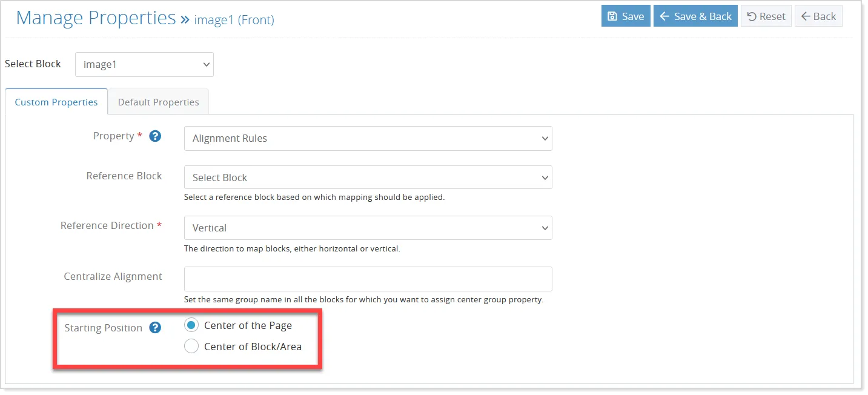
Task: Focus the Centralize Alignment text field
Action: point(368,279)
